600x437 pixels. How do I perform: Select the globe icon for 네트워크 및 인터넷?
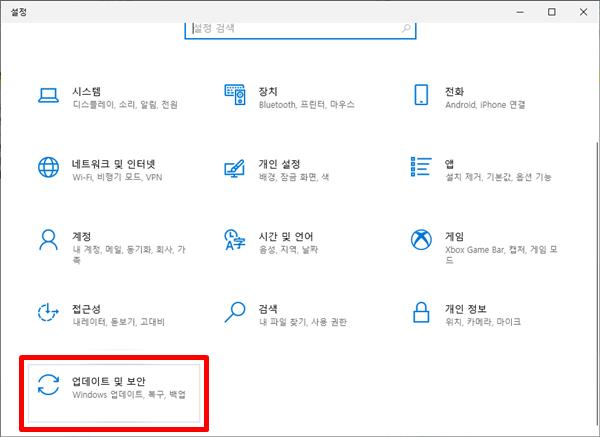tap(48, 167)
